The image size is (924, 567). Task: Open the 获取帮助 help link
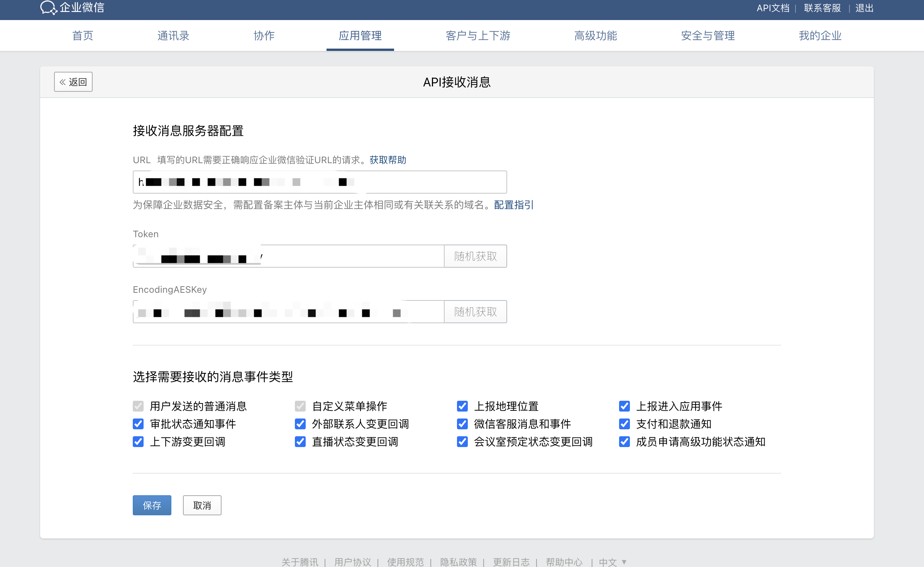(x=387, y=160)
